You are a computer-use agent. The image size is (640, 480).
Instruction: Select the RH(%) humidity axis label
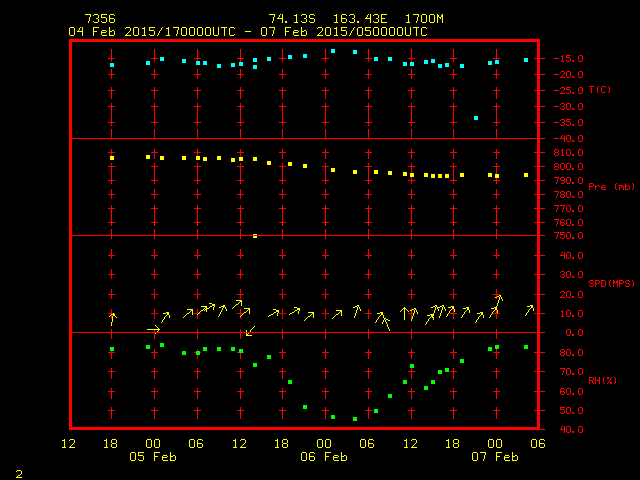602,381
